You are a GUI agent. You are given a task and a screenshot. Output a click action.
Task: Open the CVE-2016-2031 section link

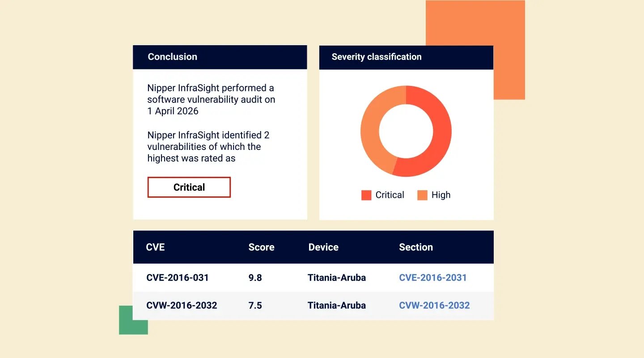click(x=433, y=277)
